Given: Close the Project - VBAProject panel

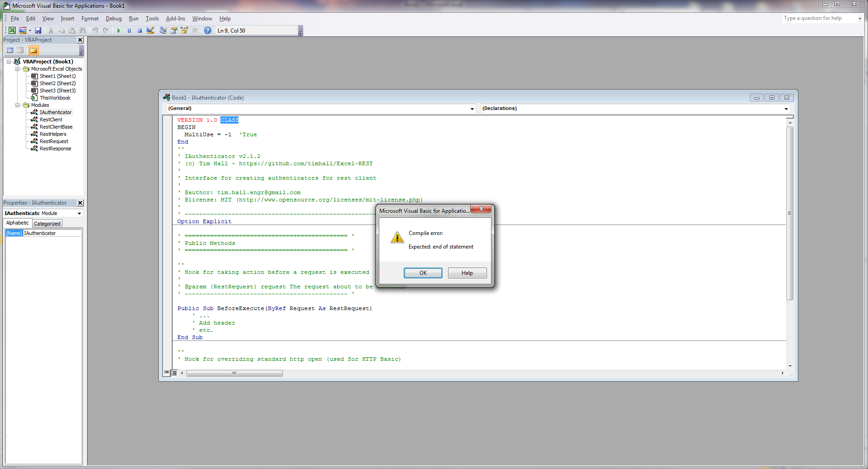Looking at the screenshot, I should 80,40.
